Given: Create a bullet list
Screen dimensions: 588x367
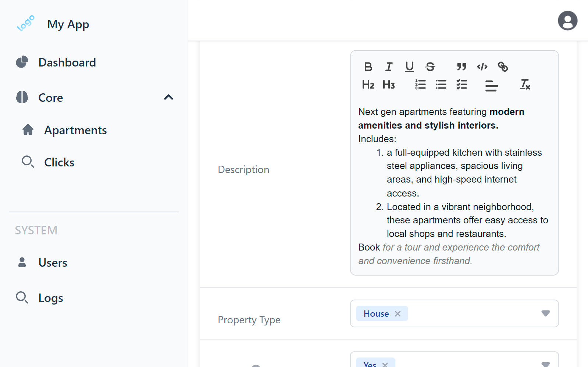Looking at the screenshot, I should click(x=441, y=84).
